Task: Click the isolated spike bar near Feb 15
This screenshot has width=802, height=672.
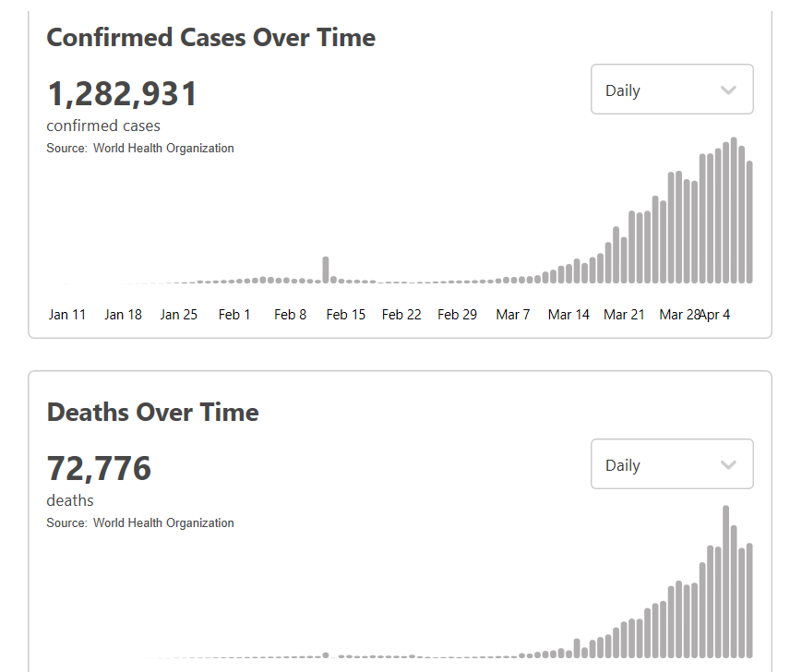Action: click(326, 270)
